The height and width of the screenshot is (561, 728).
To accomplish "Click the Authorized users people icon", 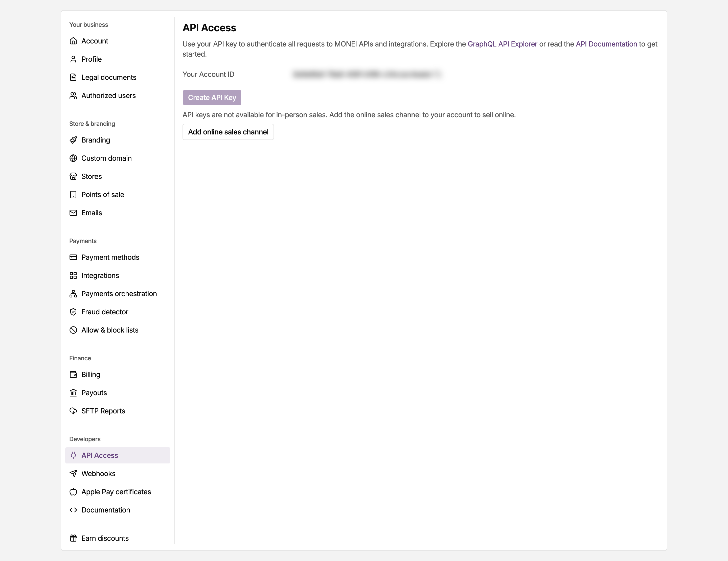I will point(73,96).
